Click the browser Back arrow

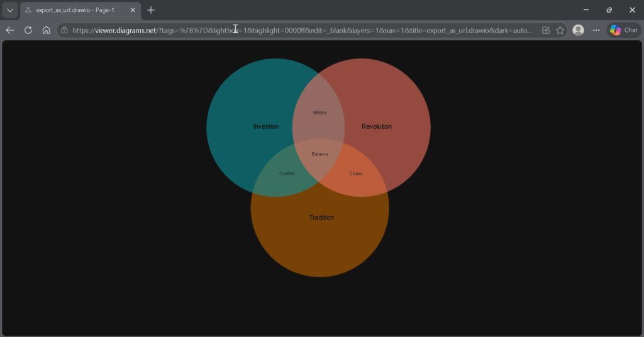tap(10, 30)
